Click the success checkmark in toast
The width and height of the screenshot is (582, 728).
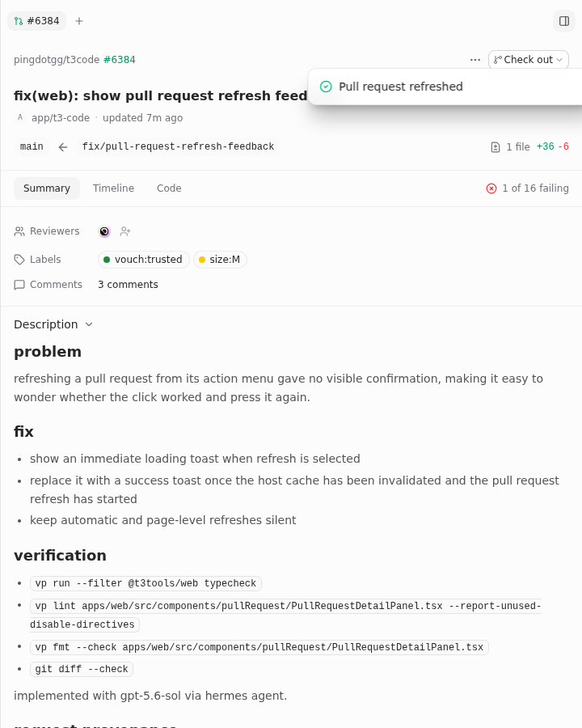click(x=326, y=87)
